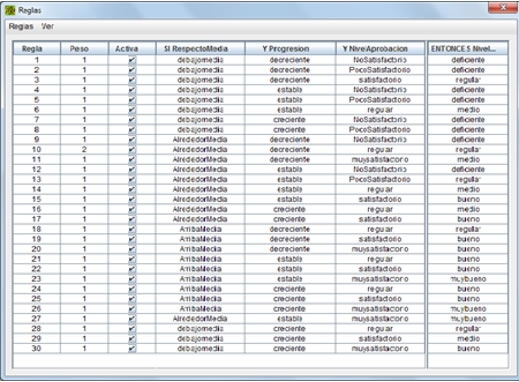
Task: Click creciente cell in rule 7
Action: pyautogui.click(x=290, y=120)
